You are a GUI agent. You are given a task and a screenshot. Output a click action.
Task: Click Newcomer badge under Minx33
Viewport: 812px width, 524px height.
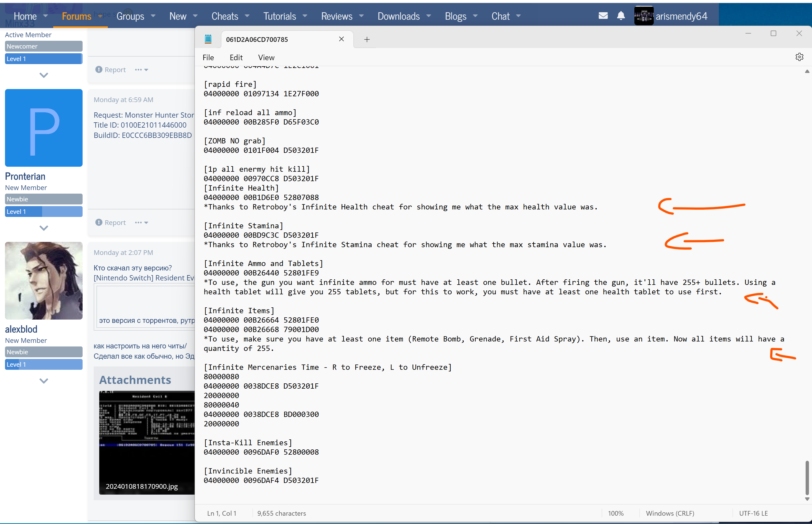[x=44, y=46]
